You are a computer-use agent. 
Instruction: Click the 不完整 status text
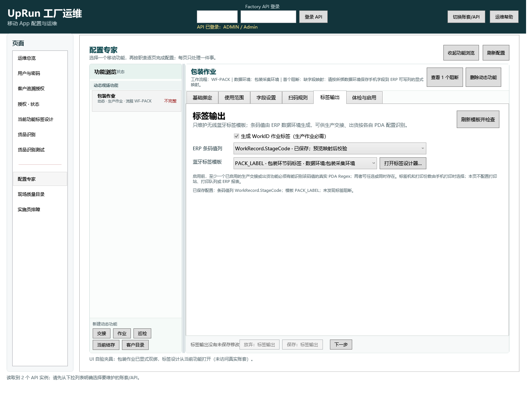pyautogui.click(x=170, y=101)
